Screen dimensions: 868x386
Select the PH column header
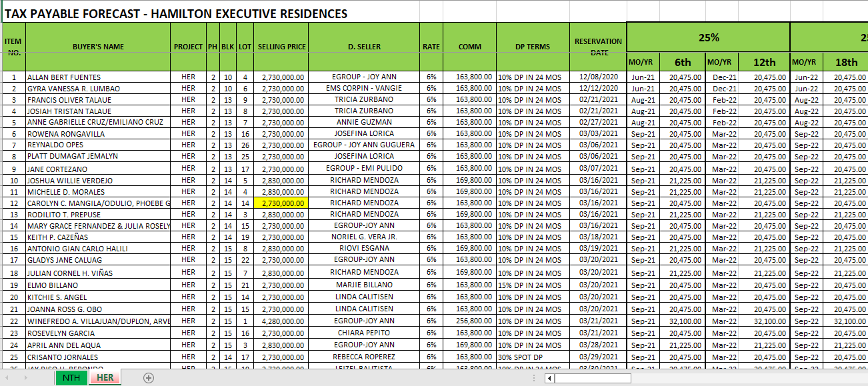click(x=213, y=47)
